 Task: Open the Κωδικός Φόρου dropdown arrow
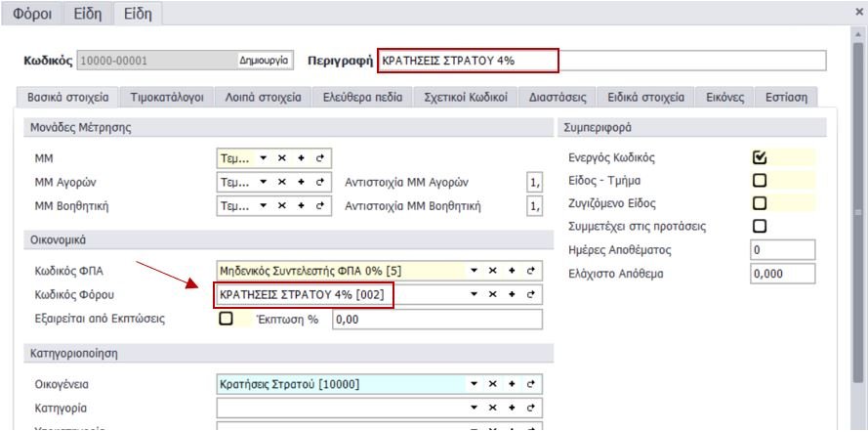[475, 294]
